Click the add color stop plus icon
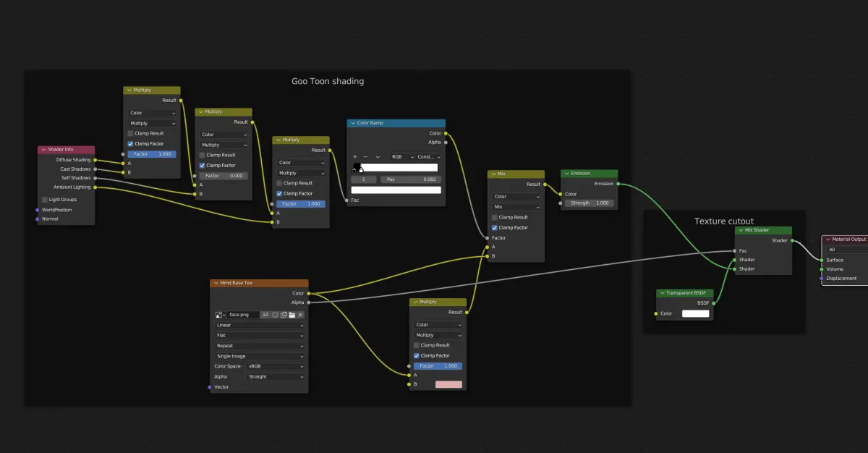 (x=355, y=156)
